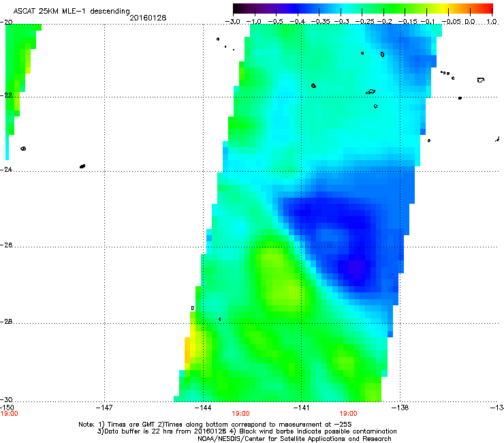Click the red 19:00 time right of -144
504x443 pixels.
point(240,414)
